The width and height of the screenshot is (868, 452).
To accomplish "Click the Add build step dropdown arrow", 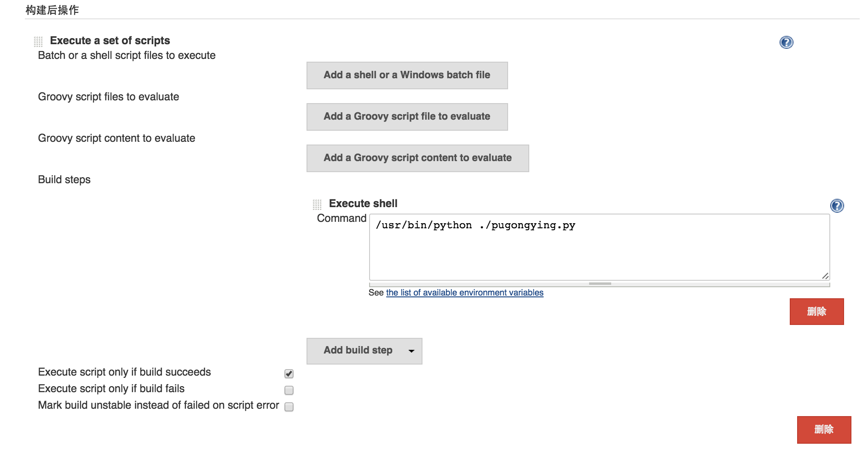I will pos(411,351).
